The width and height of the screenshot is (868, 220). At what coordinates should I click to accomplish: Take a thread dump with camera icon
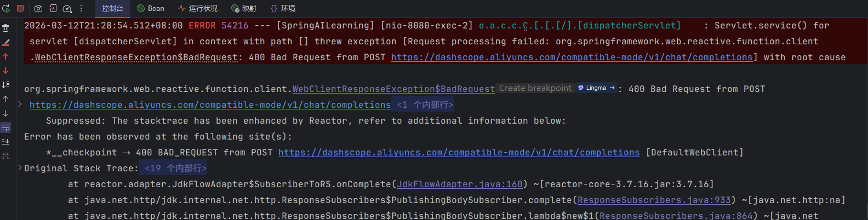click(x=38, y=8)
